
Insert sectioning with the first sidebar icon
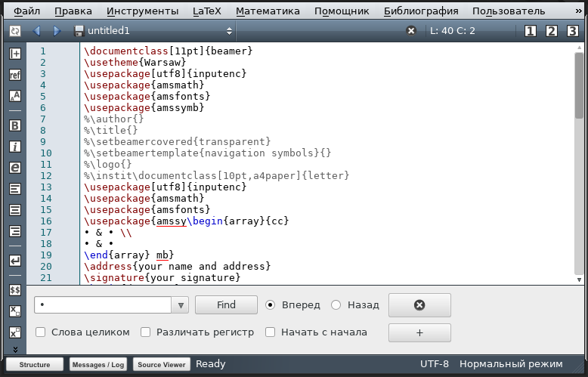pos(15,54)
